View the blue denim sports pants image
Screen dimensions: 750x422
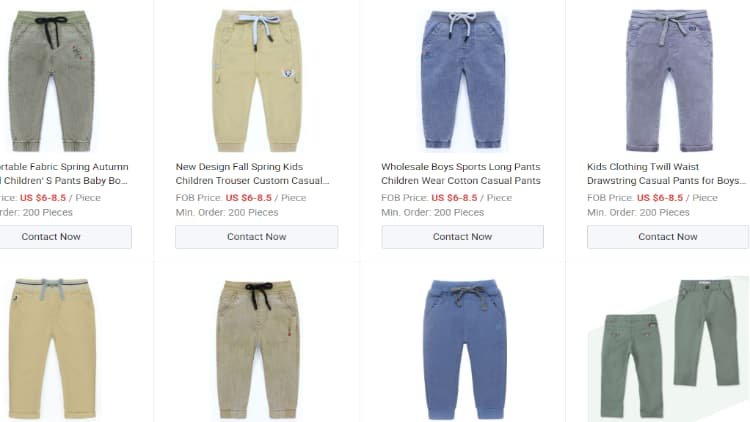(x=463, y=80)
